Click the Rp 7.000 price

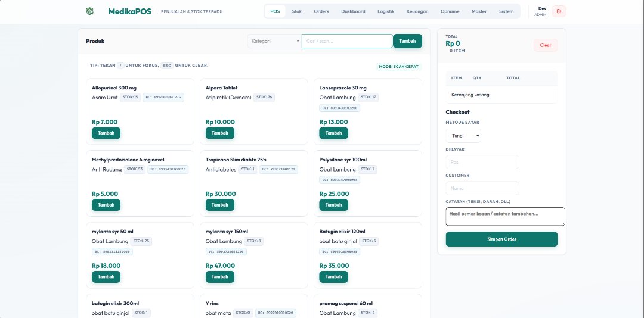coord(105,122)
